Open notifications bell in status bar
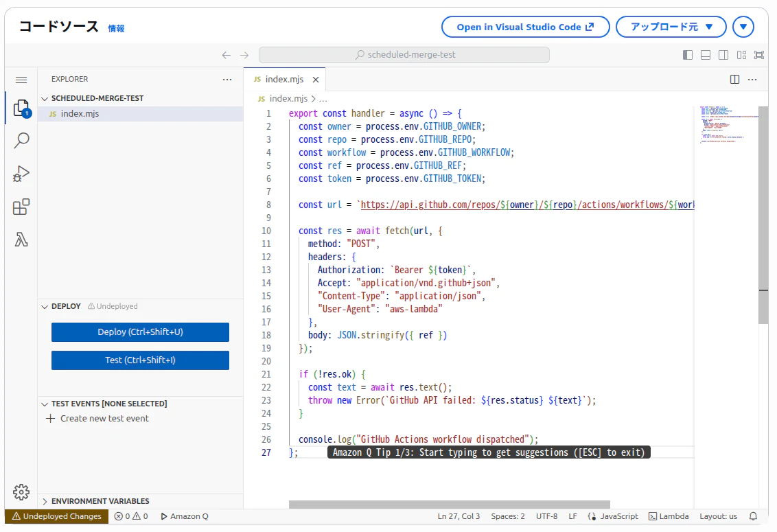Screen dimensions: 777x532 (x=753, y=516)
